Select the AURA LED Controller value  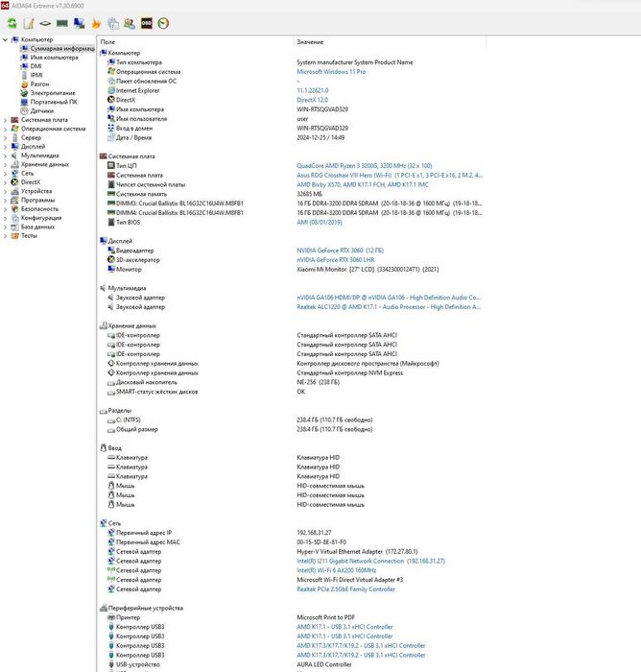click(324, 664)
